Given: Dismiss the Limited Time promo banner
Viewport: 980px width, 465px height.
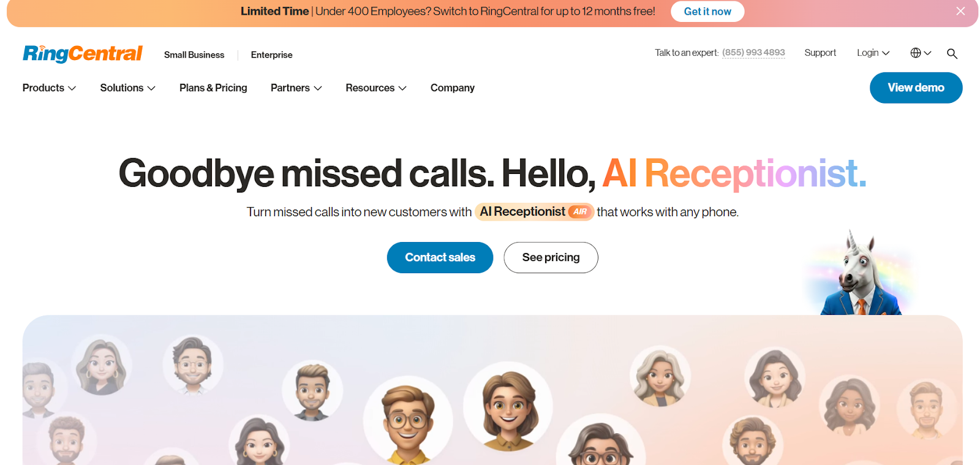Looking at the screenshot, I should coord(960,11).
